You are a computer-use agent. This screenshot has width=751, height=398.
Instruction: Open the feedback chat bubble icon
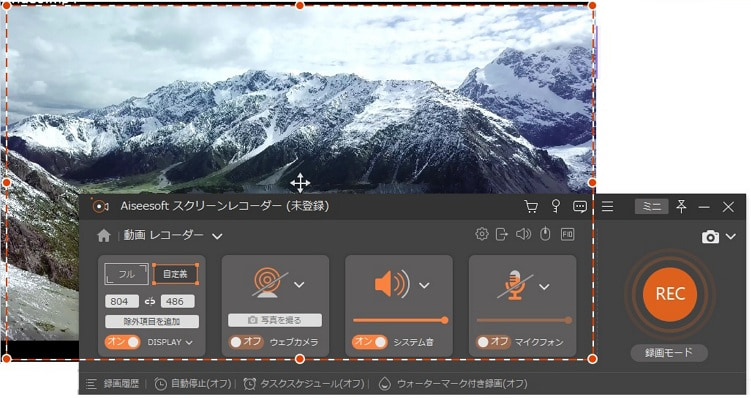(x=580, y=206)
